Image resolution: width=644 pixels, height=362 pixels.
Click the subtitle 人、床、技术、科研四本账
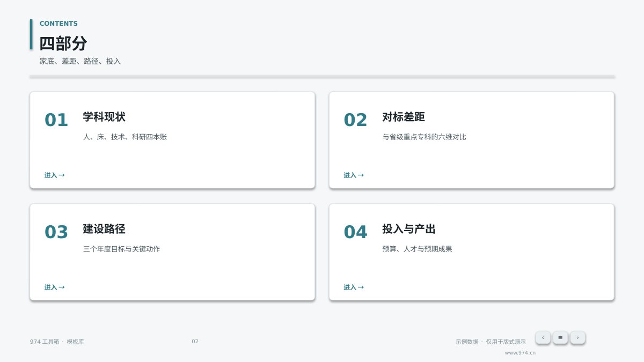(x=125, y=137)
